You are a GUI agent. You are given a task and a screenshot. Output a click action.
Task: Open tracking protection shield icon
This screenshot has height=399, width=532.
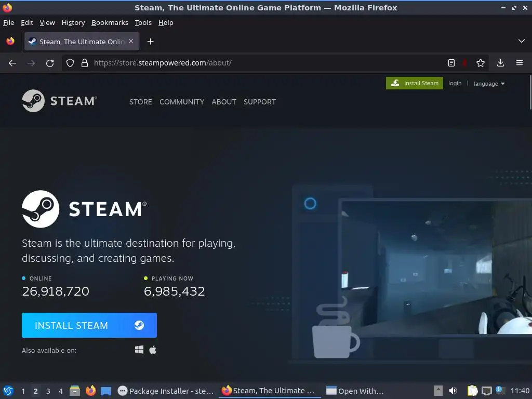point(70,63)
